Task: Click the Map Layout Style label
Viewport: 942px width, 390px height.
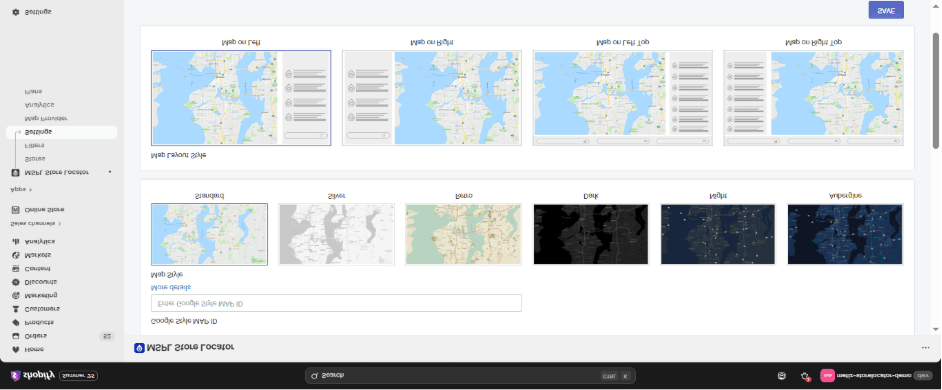Action: (178, 155)
